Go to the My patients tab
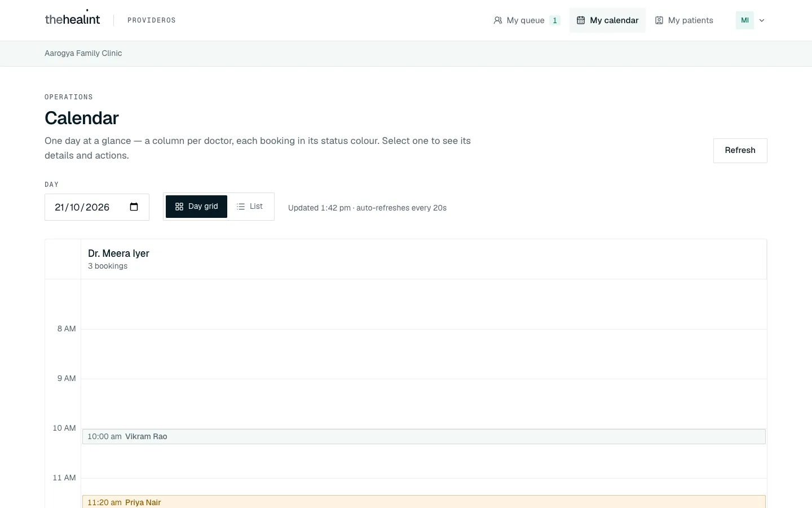This screenshot has height=508, width=812. click(x=684, y=20)
